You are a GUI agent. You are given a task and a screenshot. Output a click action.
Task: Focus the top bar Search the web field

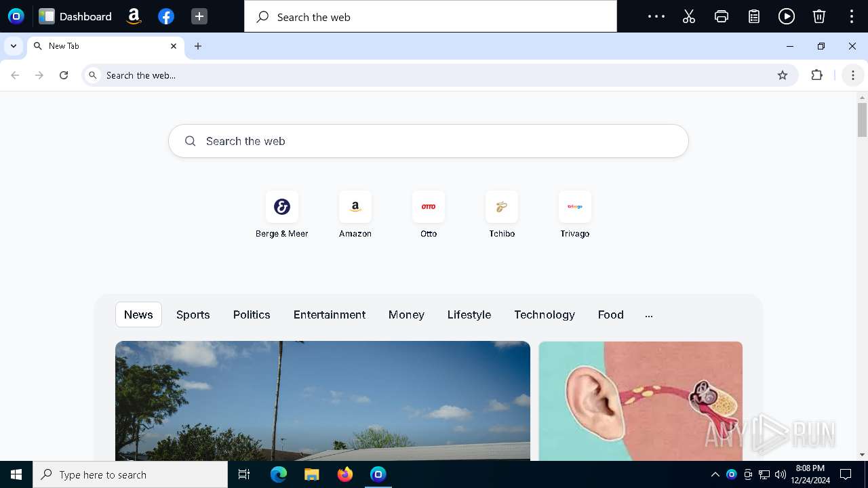[430, 16]
